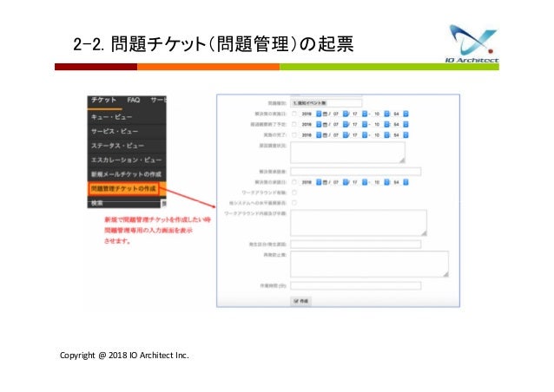Focus the ワークアラウンド内容及び手順 text area
This screenshot has width=554, height=392.
click(x=359, y=223)
